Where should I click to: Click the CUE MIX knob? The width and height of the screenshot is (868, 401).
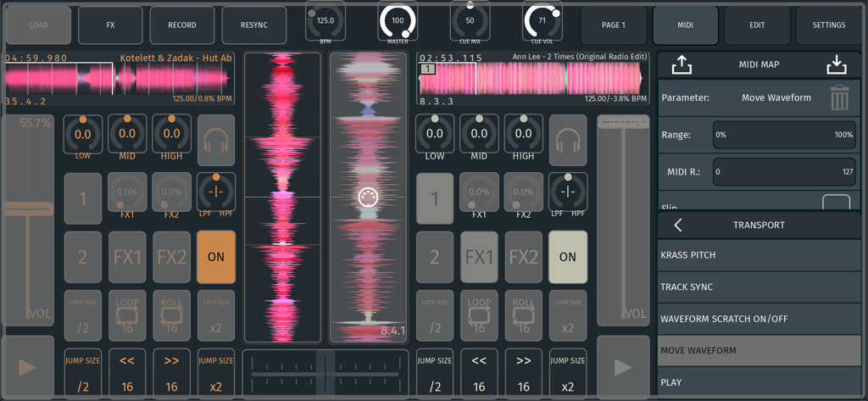(x=470, y=21)
